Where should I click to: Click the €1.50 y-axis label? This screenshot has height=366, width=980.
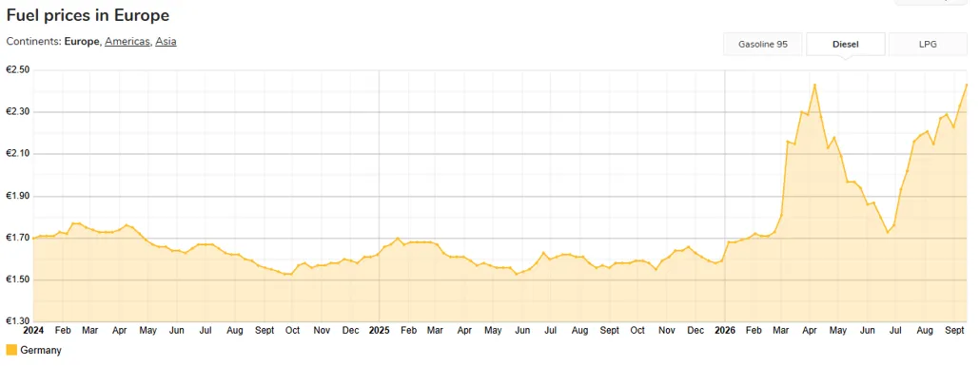click(18, 279)
